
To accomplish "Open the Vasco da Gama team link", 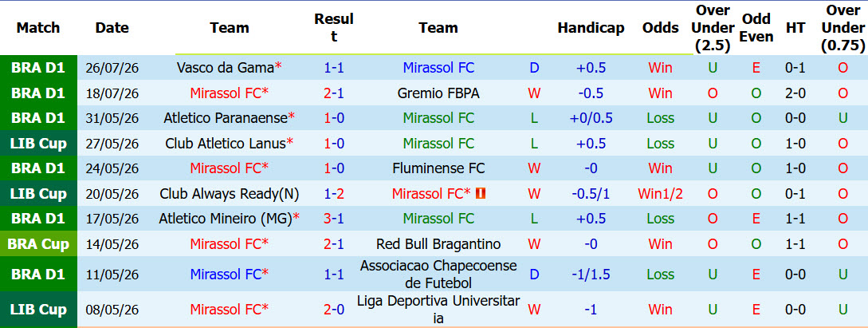I will [x=226, y=68].
